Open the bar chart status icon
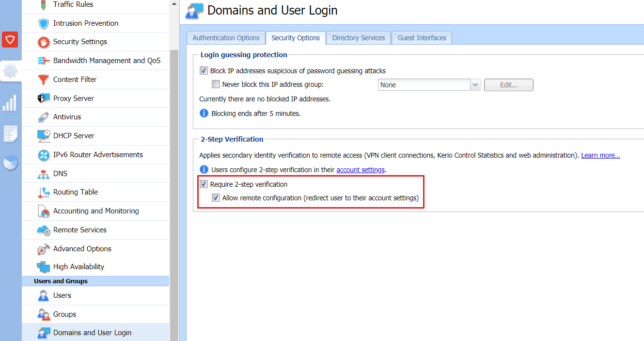Viewport: 644px width, 341px height. [10, 103]
